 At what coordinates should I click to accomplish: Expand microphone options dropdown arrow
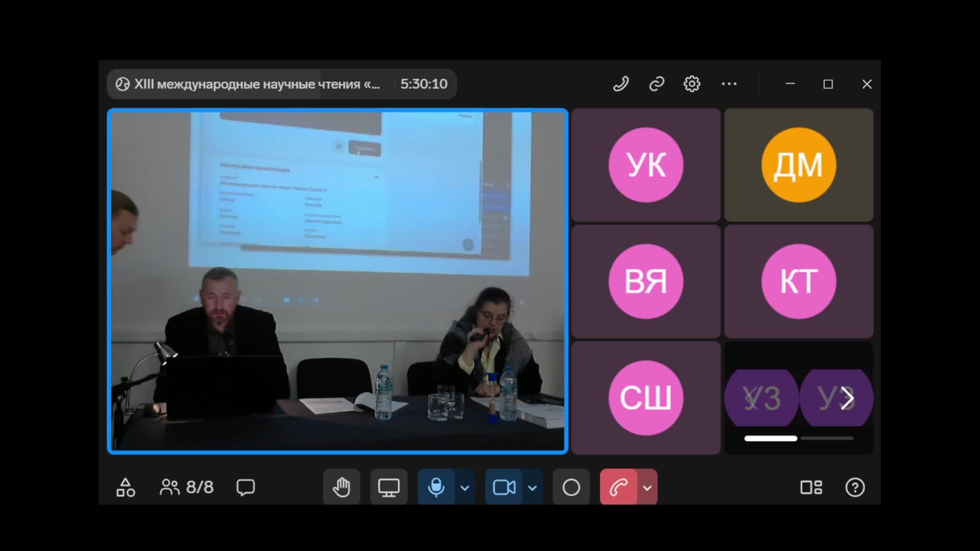click(464, 488)
